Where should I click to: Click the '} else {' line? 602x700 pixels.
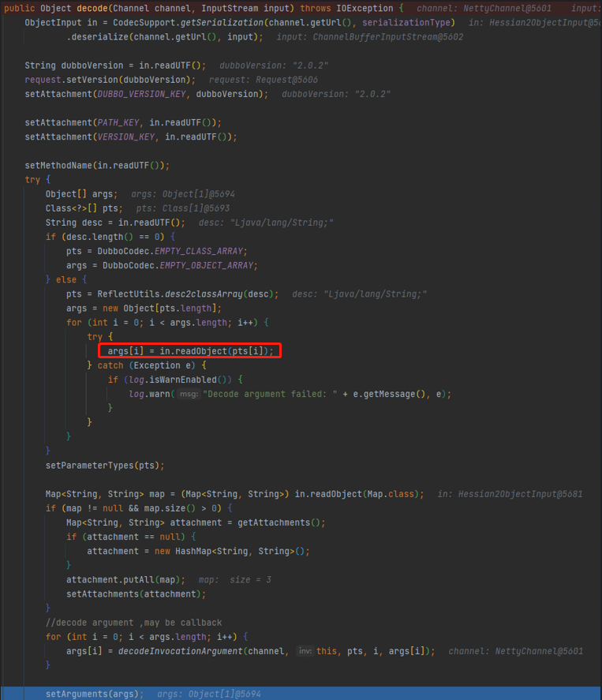[x=66, y=279]
